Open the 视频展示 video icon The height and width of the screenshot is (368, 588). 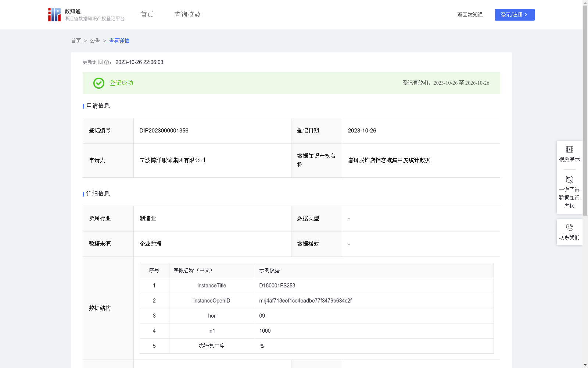(569, 149)
